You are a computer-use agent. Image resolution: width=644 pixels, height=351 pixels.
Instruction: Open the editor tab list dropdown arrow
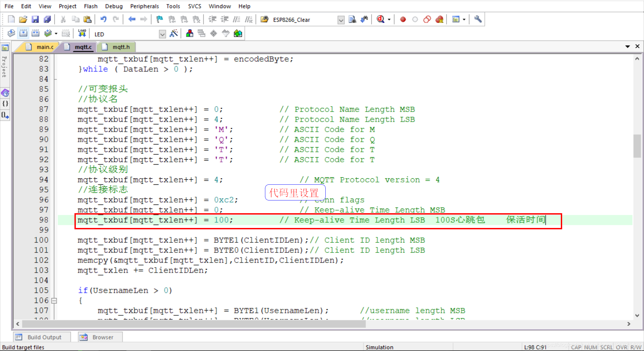point(627,47)
